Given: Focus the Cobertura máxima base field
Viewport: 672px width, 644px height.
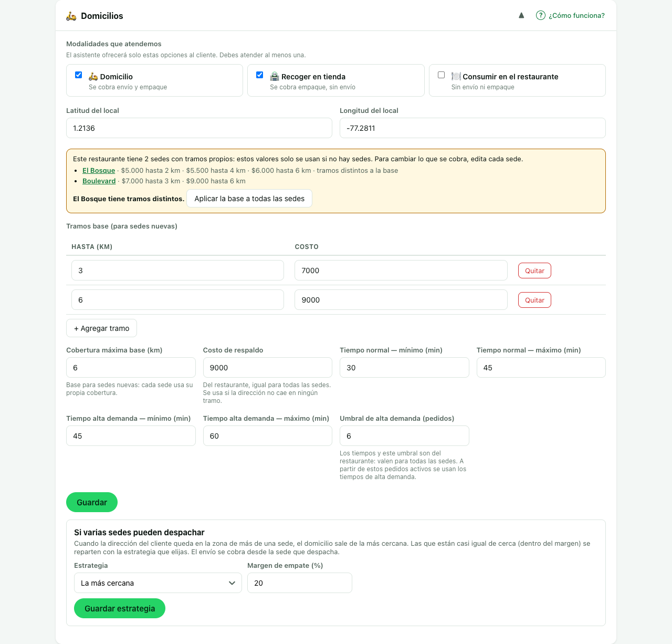Looking at the screenshot, I should click(131, 368).
